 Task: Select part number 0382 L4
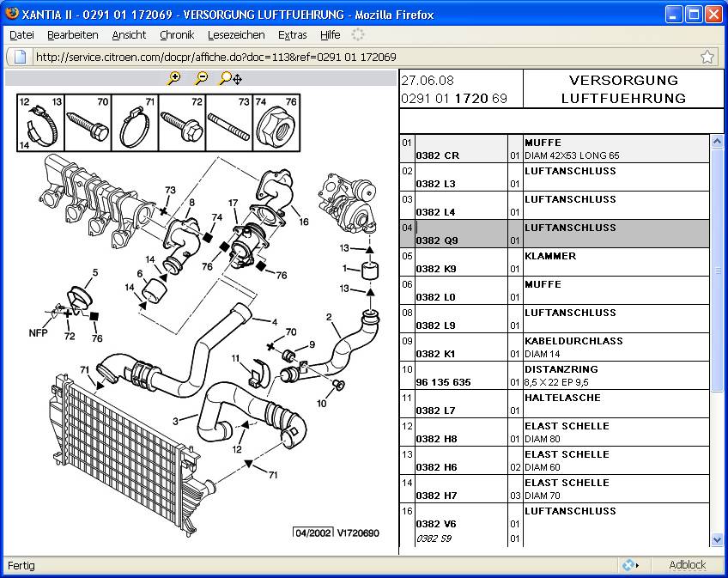(x=435, y=212)
